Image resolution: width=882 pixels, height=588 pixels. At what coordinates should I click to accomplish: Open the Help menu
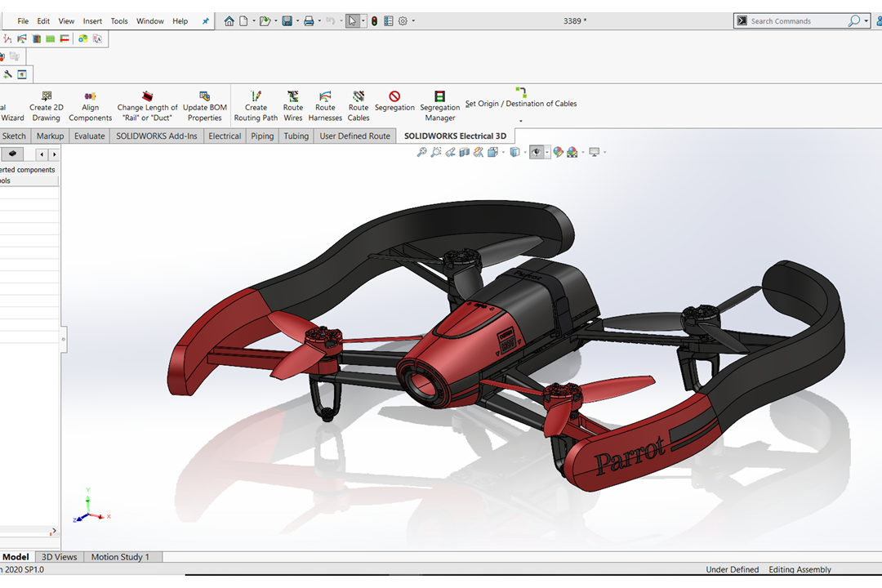tap(180, 20)
